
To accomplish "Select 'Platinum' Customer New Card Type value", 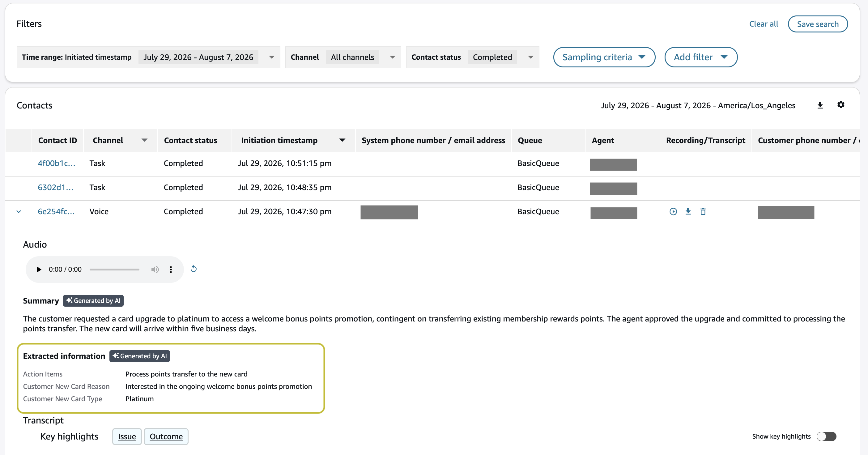I will [139, 399].
